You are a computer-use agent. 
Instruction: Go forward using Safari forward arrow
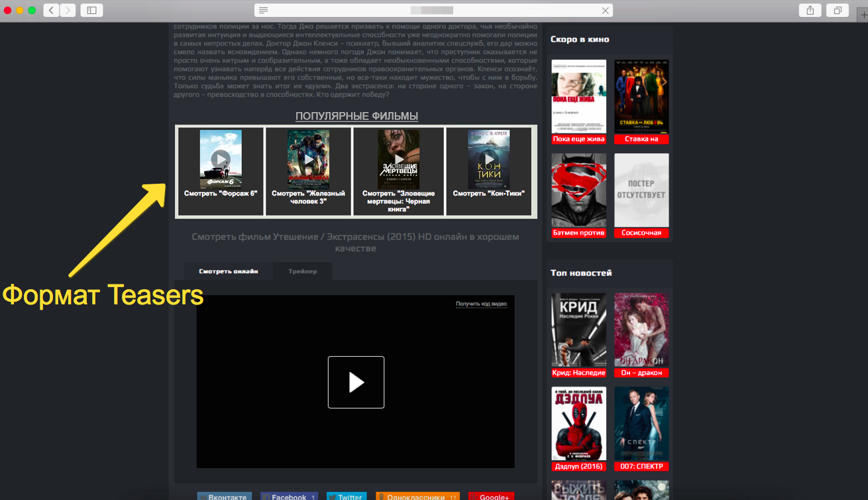[68, 10]
